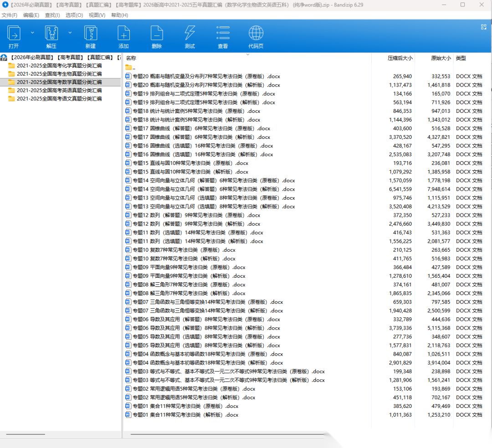The image size is (492, 448).
Task: Expand the dropdown arrow next to 打开
Action: 32,33
